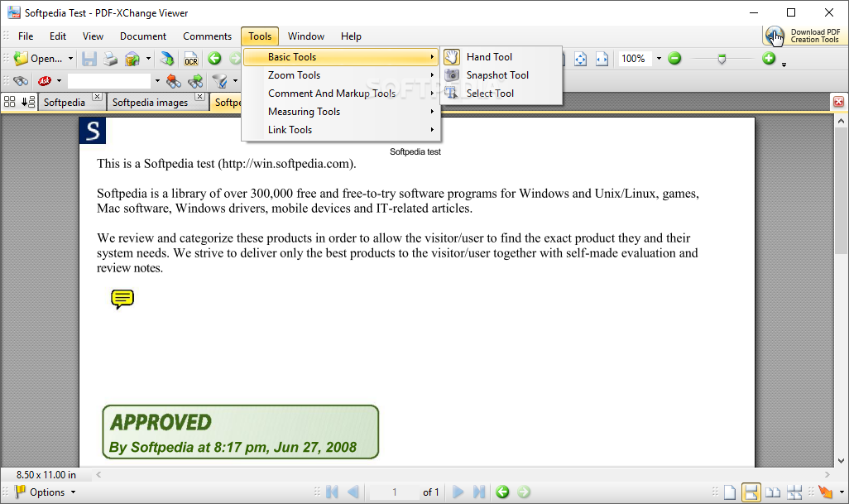Image resolution: width=849 pixels, height=504 pixels.
Task: Close document with red X button
Action: 838,102
